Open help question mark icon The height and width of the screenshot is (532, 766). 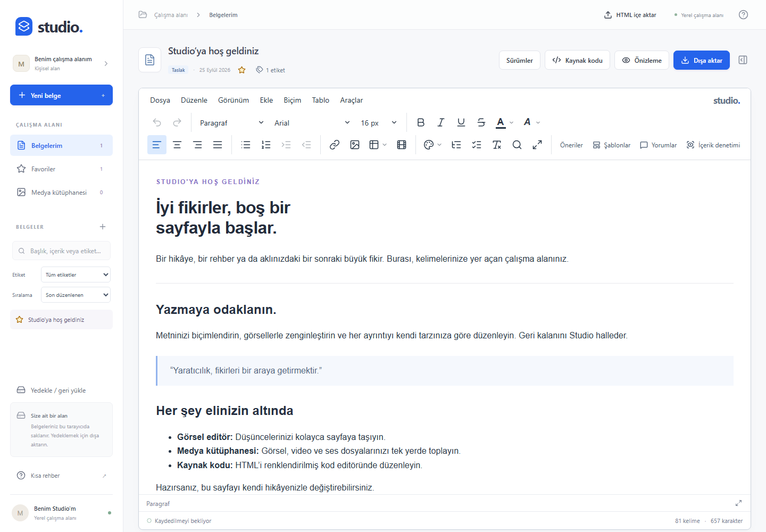[x=743, y=15]
